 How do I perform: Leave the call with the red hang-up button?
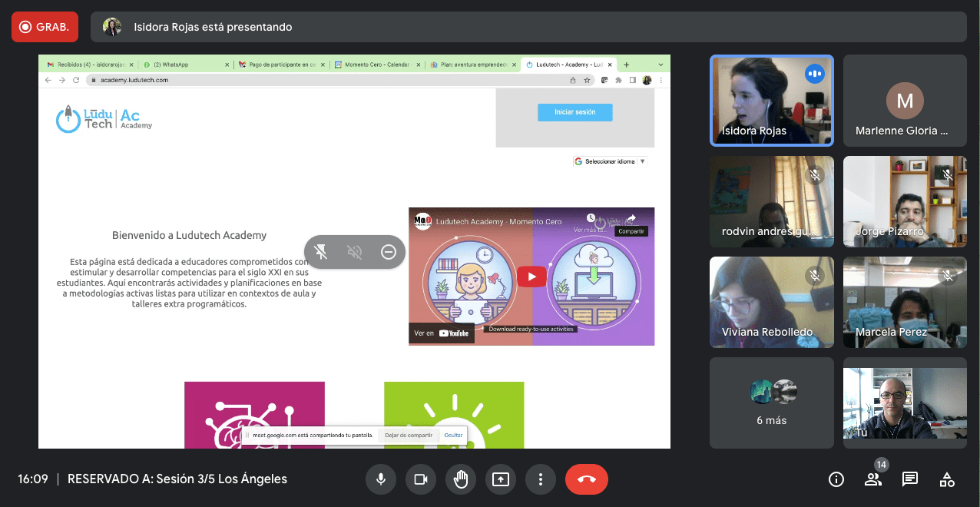coord(587,479)
